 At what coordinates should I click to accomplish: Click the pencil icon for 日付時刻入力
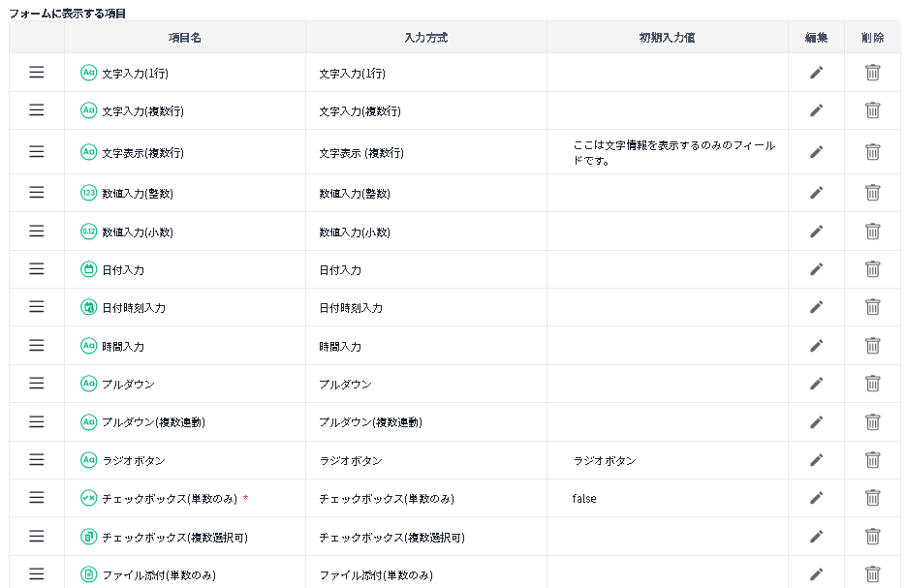click(816, 307)
